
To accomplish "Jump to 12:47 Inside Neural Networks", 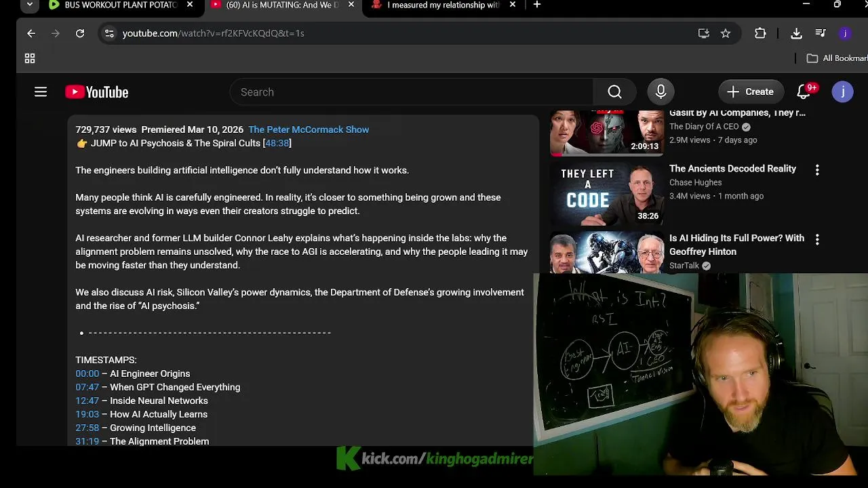I will (87, 401).
